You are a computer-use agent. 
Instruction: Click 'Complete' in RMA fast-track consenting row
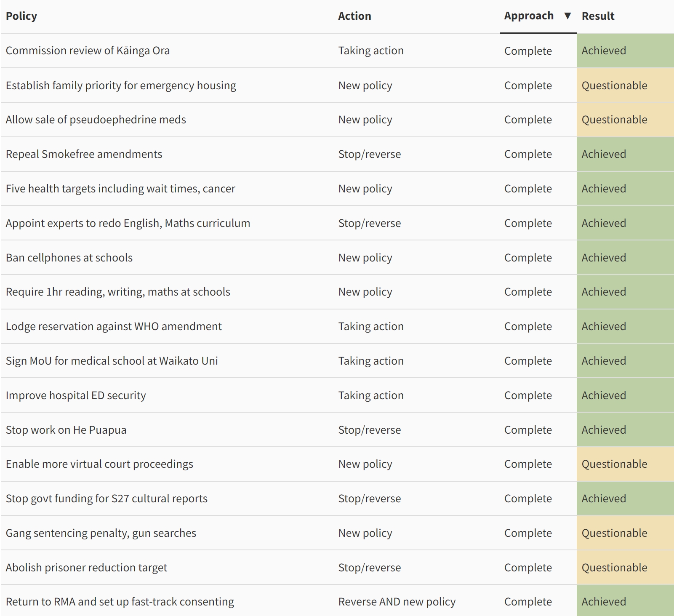pyautogui.click(x=528, y=602)
